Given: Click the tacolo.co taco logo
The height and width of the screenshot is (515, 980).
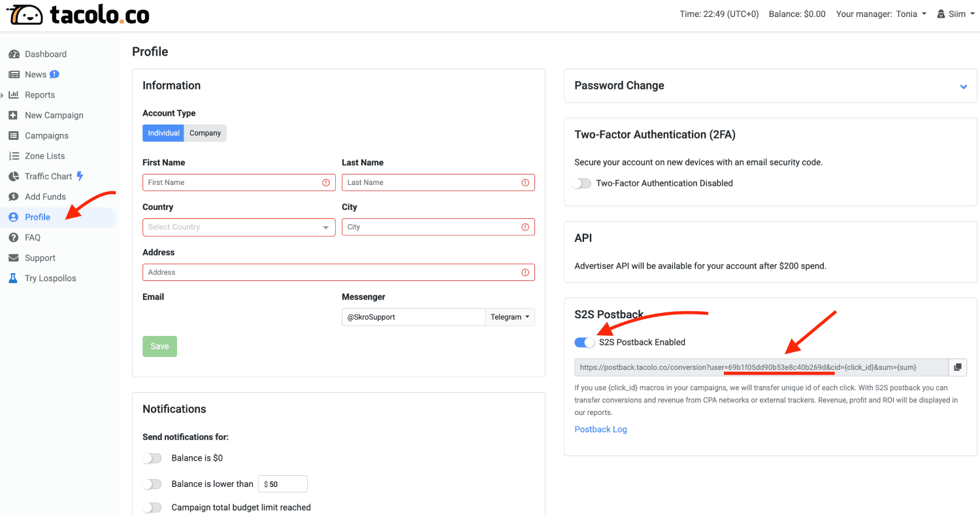Looking at the screenshot, I should point(25,14).
